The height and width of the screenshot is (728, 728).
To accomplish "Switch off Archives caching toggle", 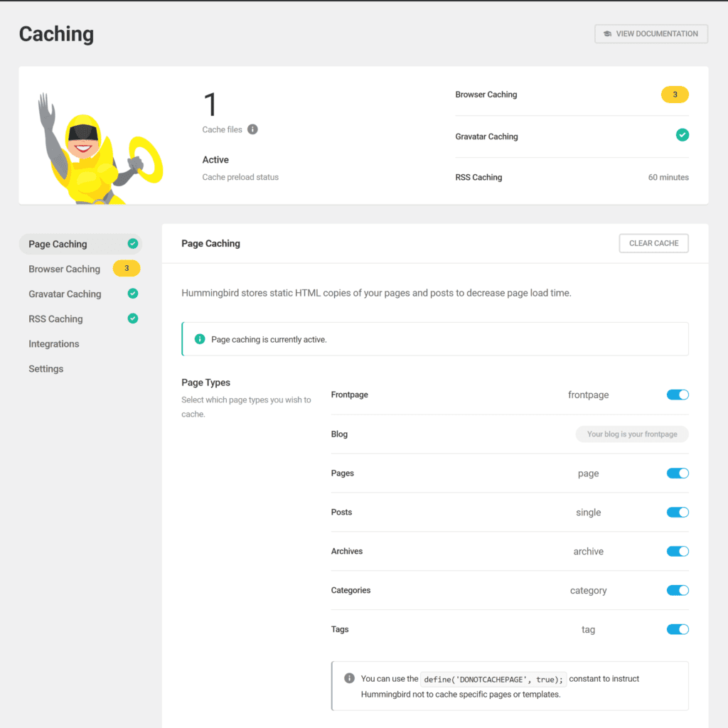I will 678,551.
